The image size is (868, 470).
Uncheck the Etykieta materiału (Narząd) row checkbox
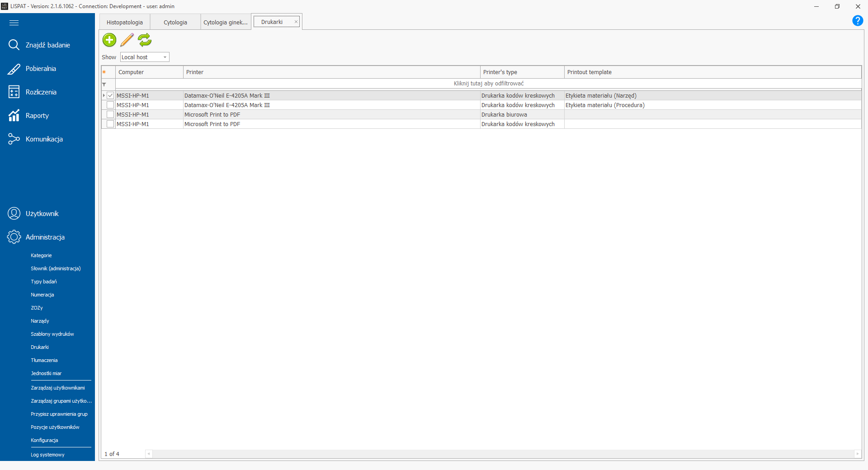110,95
